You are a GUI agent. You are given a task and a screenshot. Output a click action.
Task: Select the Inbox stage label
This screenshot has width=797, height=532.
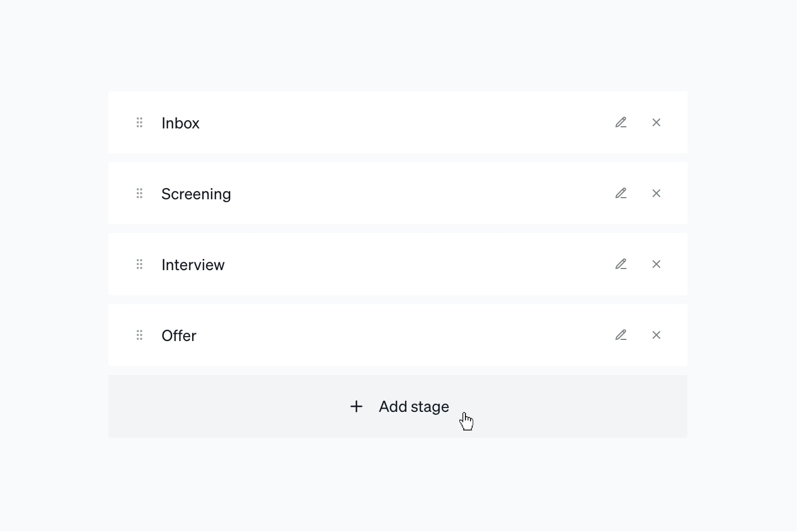180,123
